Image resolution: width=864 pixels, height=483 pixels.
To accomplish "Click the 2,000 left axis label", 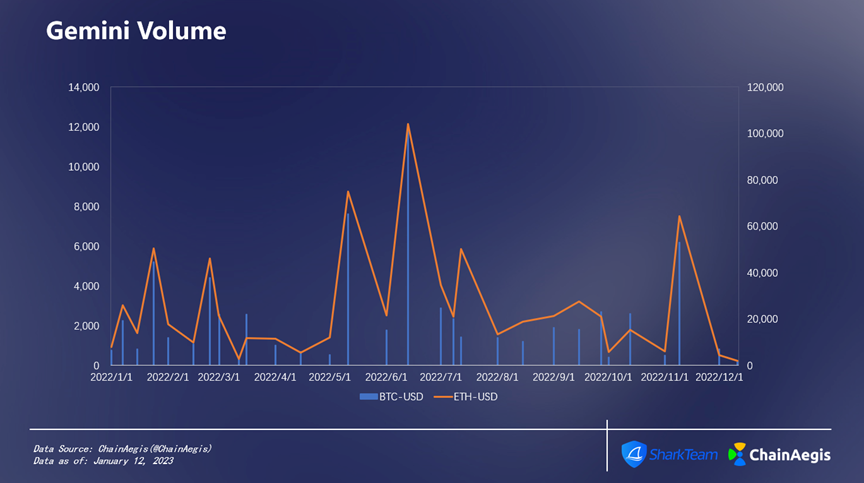I will [x=87, y=326].
